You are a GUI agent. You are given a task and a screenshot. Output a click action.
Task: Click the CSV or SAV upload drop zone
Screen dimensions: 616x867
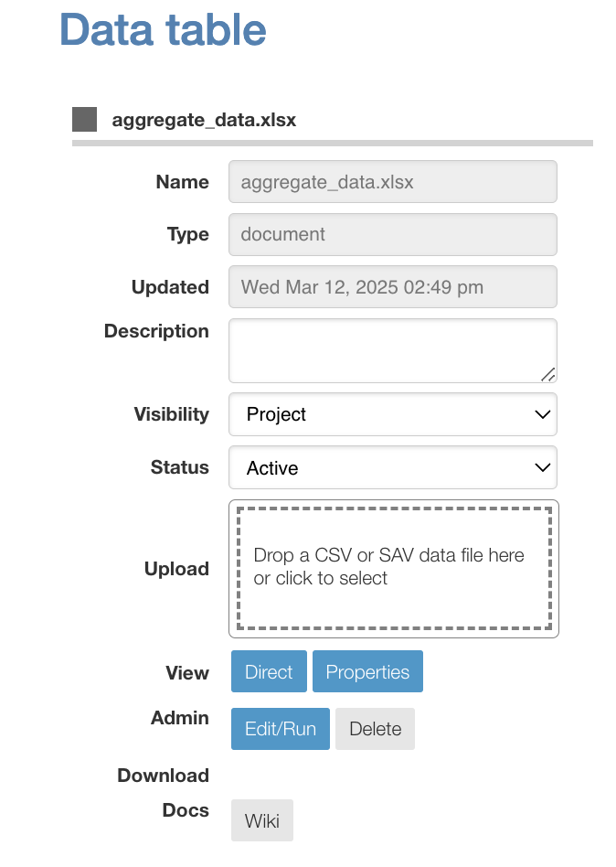pyautogui.click(x=394, y=569)
